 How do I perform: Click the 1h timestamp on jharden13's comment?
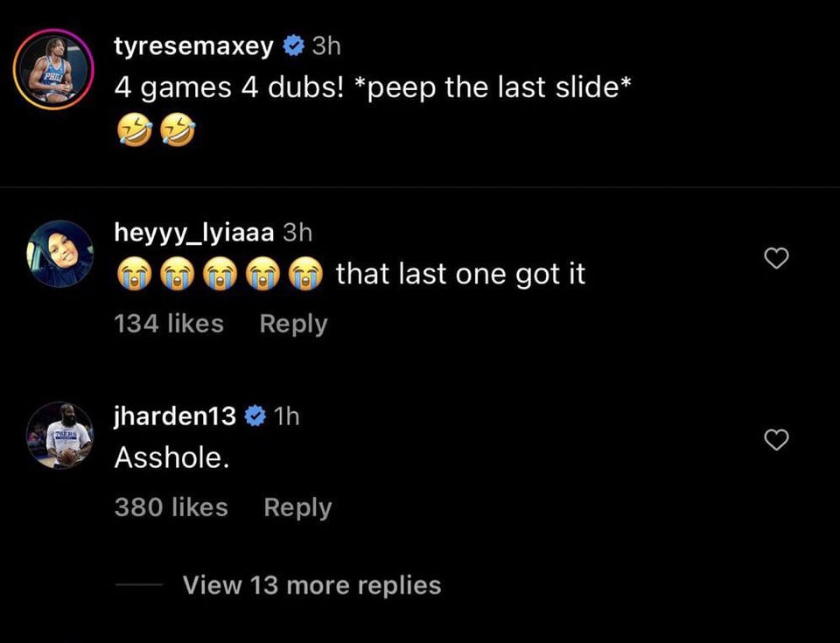[x=286, y=416]
